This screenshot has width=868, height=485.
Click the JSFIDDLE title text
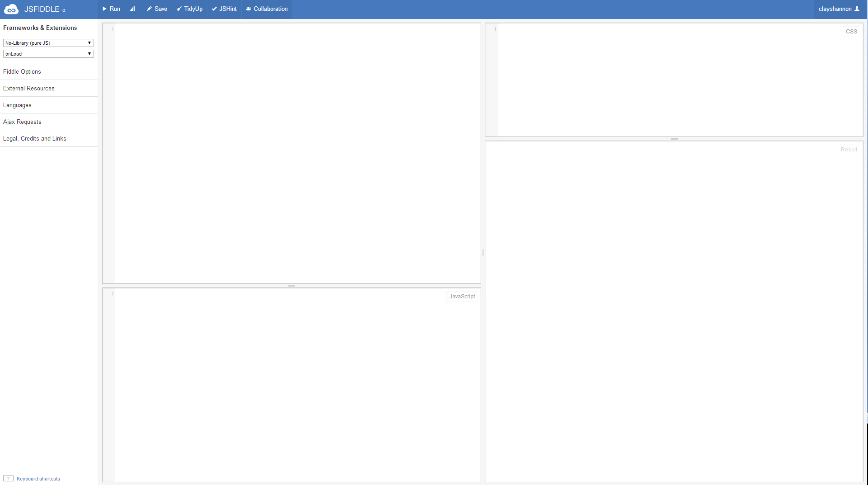coord(42,9)
